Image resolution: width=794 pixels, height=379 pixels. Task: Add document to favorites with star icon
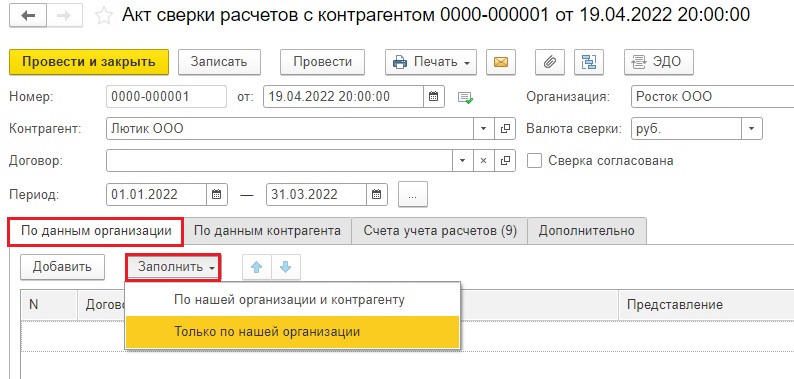coord(104,16)
